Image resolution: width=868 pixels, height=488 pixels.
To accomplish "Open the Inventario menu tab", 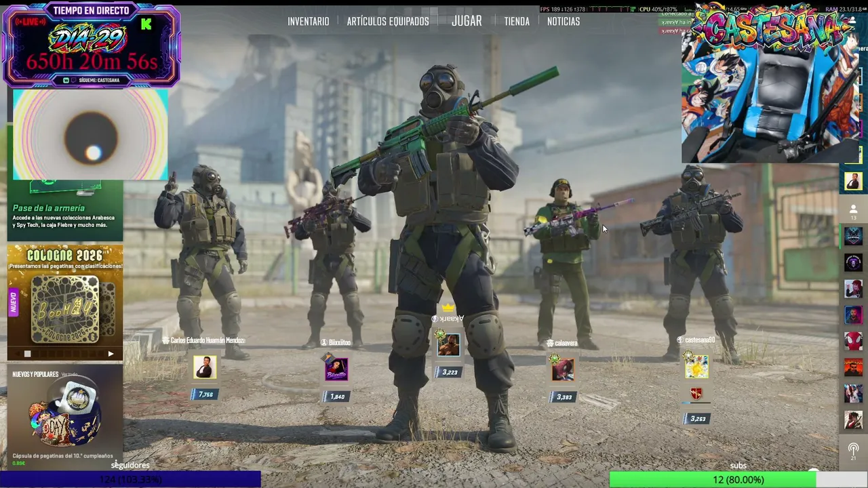I will click(308, 22).
